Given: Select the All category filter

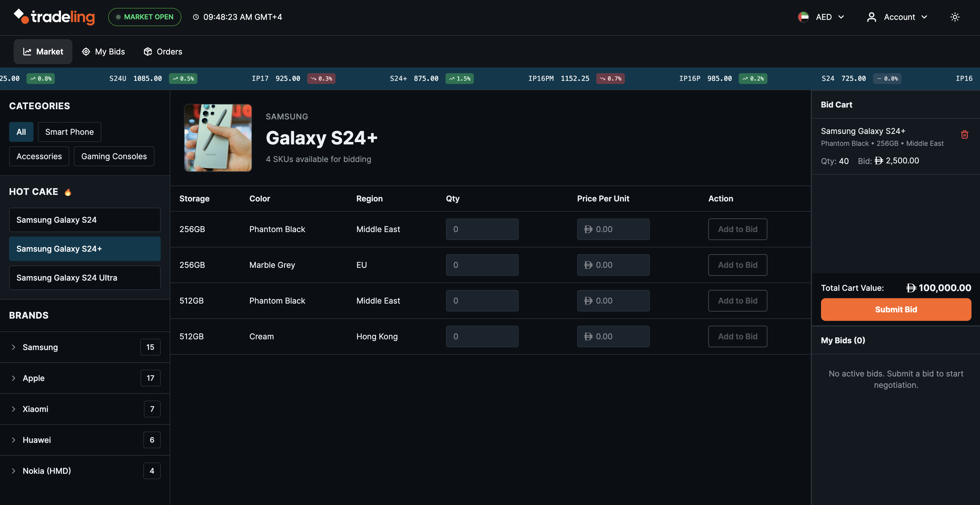Looking at the screenshot, I should tap(21, 132).
